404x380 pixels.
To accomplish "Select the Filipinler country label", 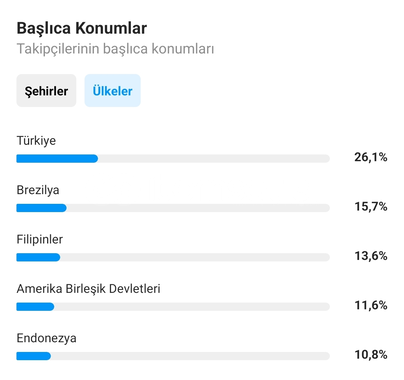I will click(40, 239).
